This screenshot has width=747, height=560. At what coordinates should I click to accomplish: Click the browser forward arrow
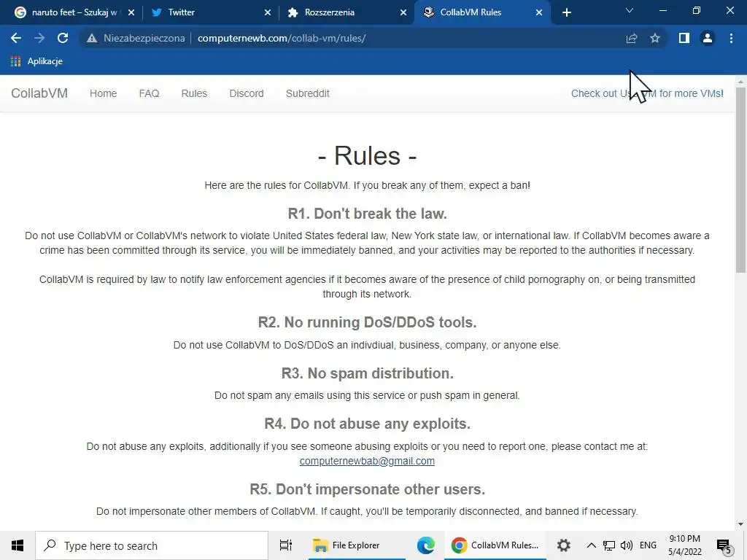pyautogui.click(x=39, y=38)
